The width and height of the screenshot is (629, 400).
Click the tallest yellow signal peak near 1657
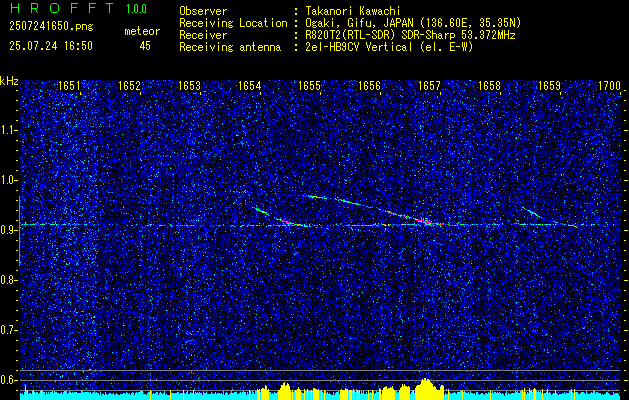click(x=427, y=388)
